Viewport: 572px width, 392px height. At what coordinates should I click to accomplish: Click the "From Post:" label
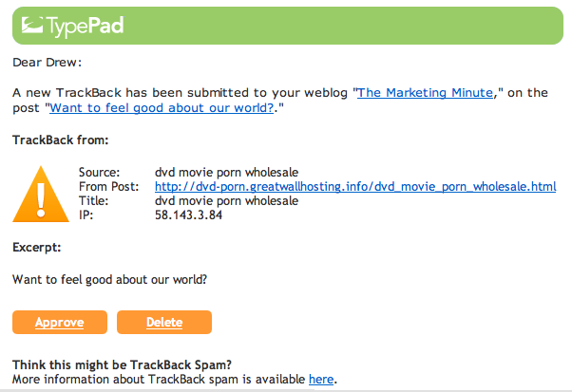pos(106,186)
